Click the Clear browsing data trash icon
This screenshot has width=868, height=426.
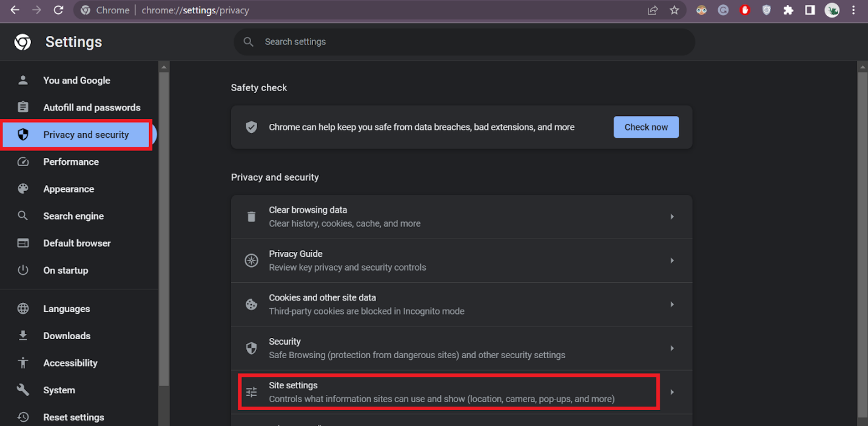pos(251,217)
